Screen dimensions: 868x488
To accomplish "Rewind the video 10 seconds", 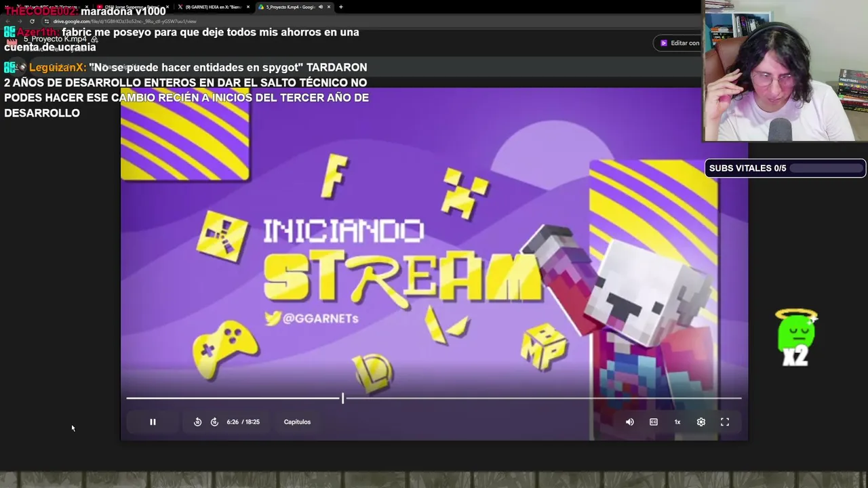I will click(197, 422).
